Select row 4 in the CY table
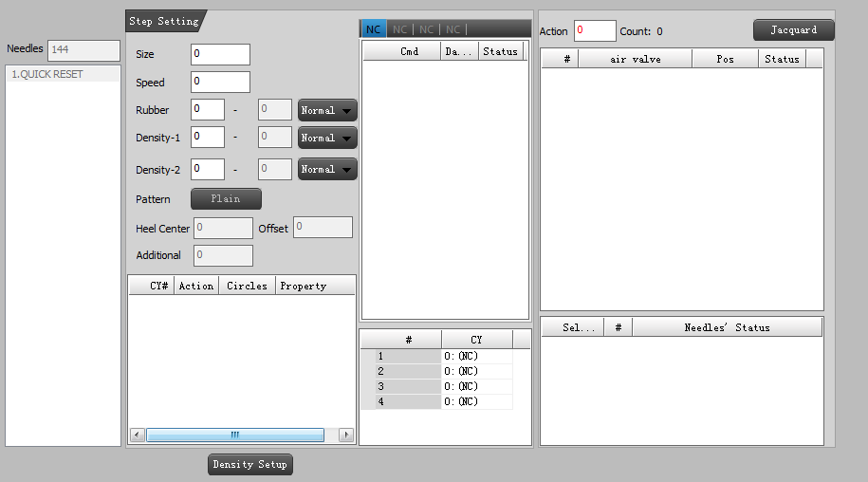This screenshot has height=482, width=868. tap(408, 401)
